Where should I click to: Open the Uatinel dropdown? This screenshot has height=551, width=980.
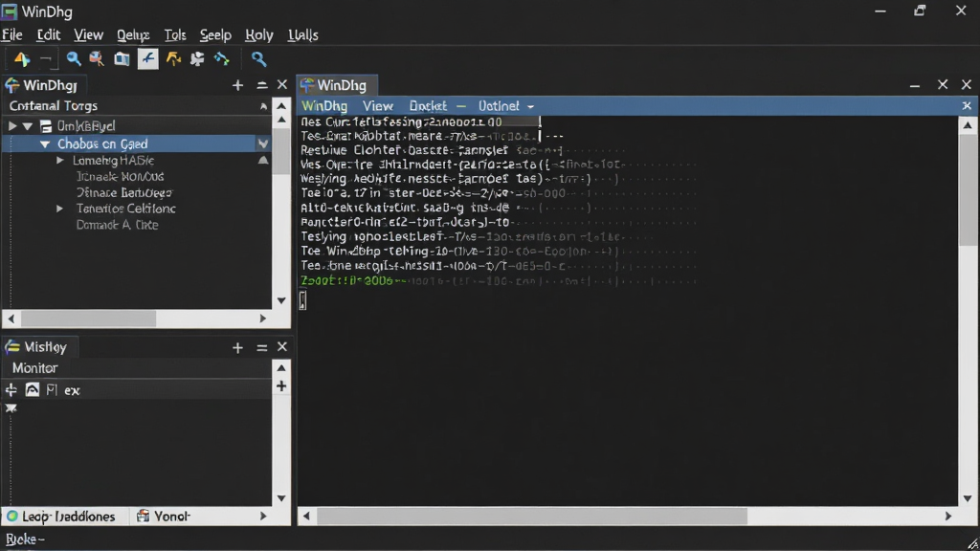(505, 106)
